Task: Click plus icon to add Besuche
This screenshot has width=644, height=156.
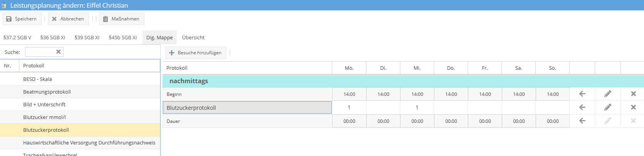Action: click(x=172, y=53)
